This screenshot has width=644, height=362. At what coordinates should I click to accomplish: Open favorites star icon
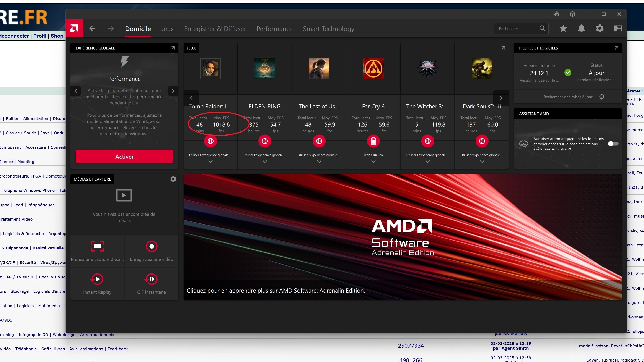click(x=563, y=28)
